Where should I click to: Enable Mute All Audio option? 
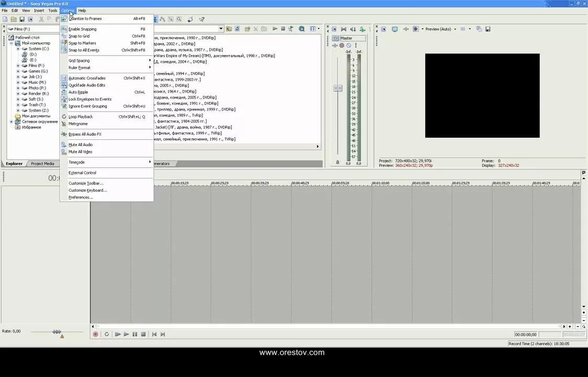point(107,145)
